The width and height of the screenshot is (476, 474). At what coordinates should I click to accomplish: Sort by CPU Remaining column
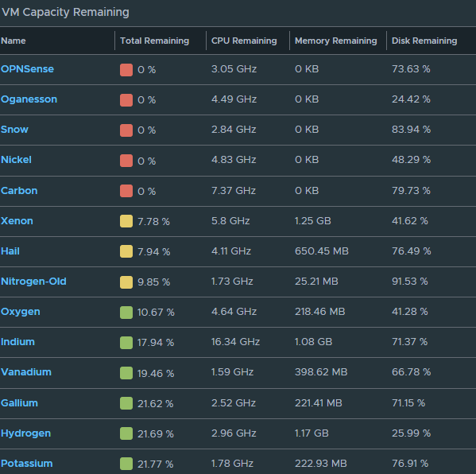[x=244, y=41]
